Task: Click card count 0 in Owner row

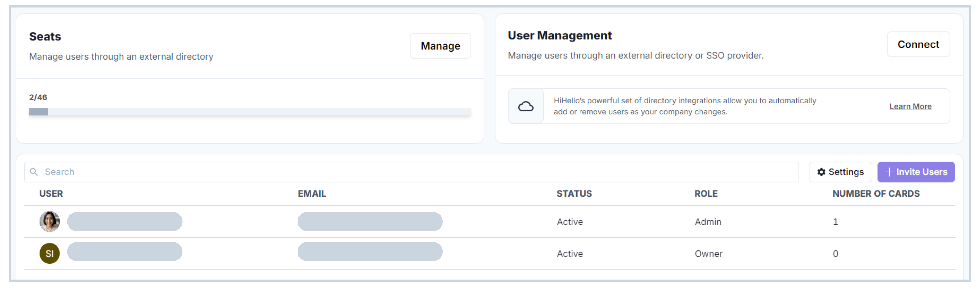Action: tap(835, 254)
